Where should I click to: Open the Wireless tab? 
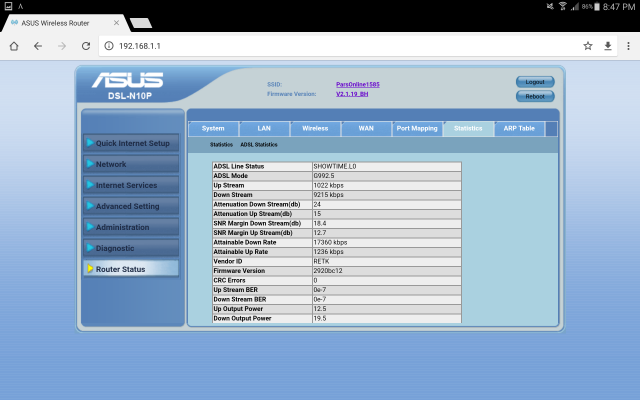click(x=315, y=128)
